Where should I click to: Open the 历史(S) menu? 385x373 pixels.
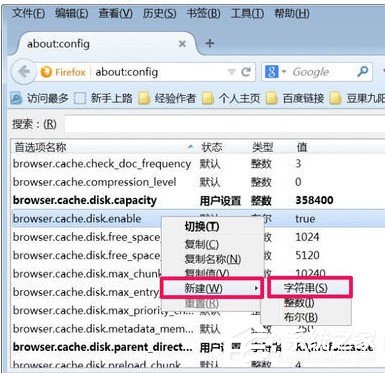tap(159, 13)
